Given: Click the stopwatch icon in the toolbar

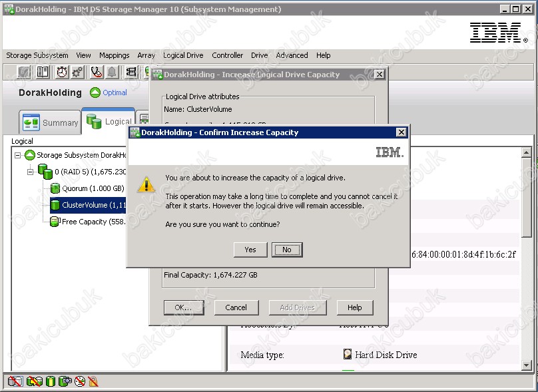Looking at the screenshot, I should 62,72.
